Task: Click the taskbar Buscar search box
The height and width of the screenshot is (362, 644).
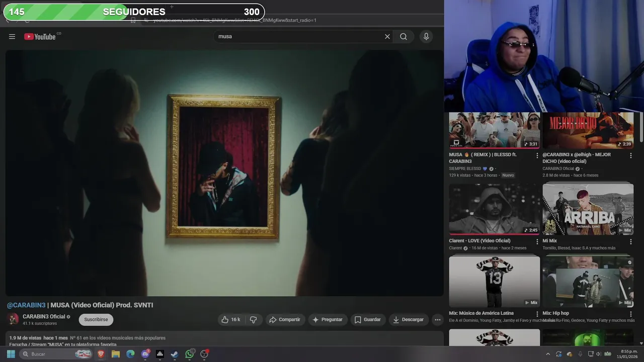Action: coord(56,354)
